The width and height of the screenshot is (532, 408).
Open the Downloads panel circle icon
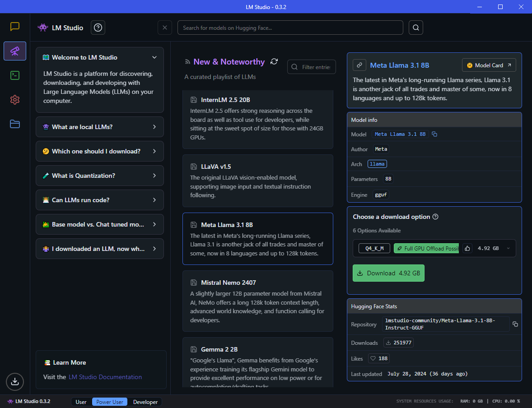[15, 381]
